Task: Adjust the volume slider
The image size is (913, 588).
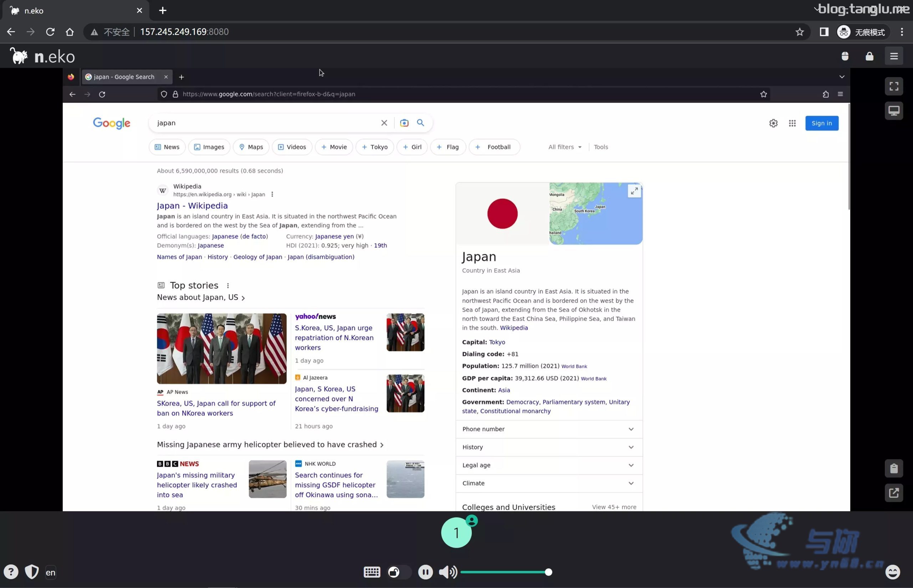Action: click(506, 572)
